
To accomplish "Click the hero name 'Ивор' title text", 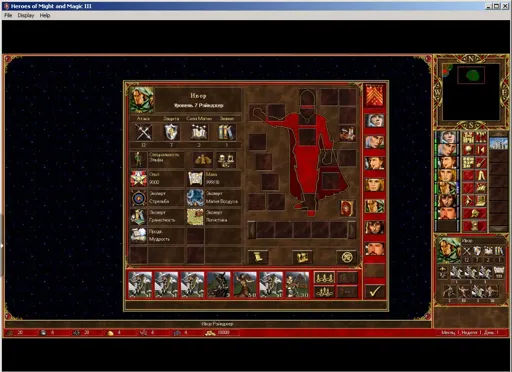I will pyautogui.click(x=198, y=96).
